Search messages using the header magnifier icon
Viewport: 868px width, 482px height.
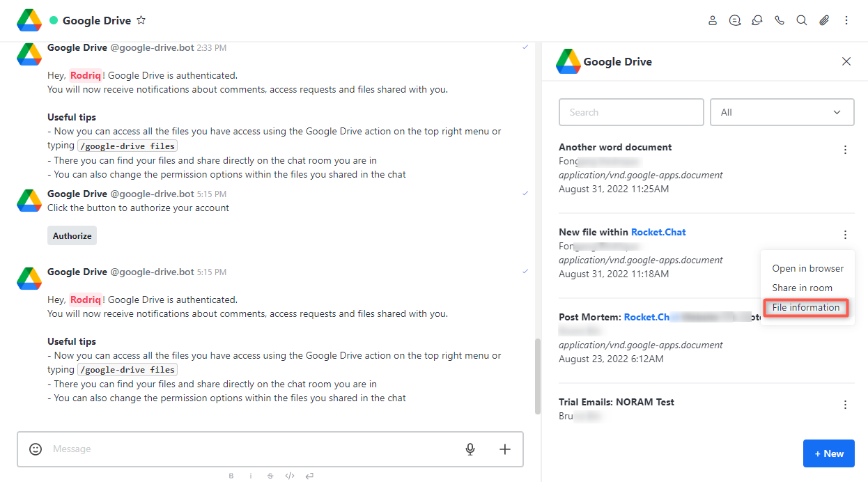click(x=802, y=20)
